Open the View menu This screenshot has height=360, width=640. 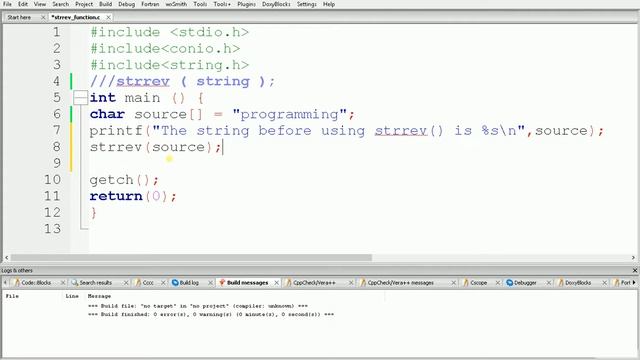click(x=40, y=4)
